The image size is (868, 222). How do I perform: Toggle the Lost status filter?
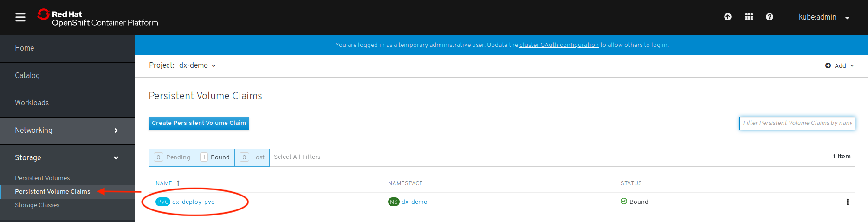tap(252, 157)
